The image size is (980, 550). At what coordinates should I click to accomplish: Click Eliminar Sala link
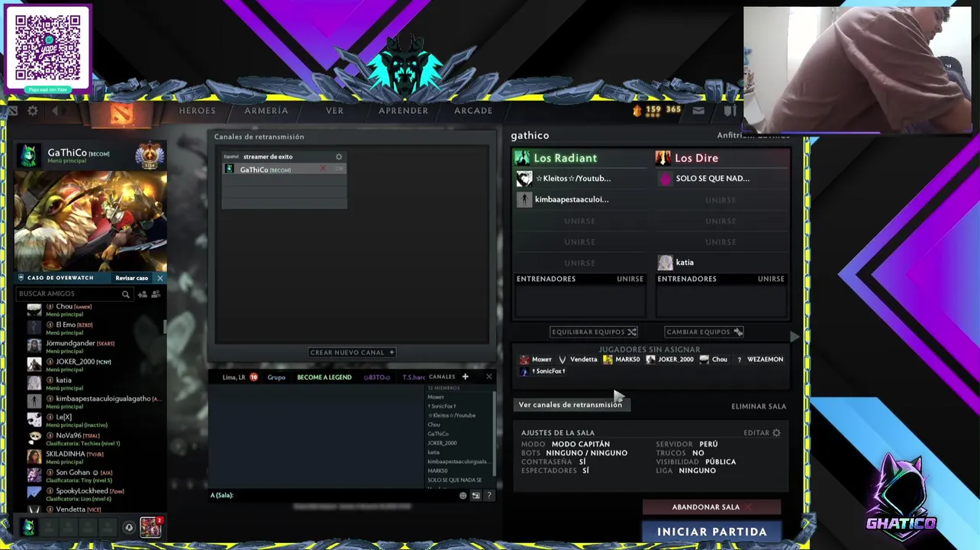759,406
